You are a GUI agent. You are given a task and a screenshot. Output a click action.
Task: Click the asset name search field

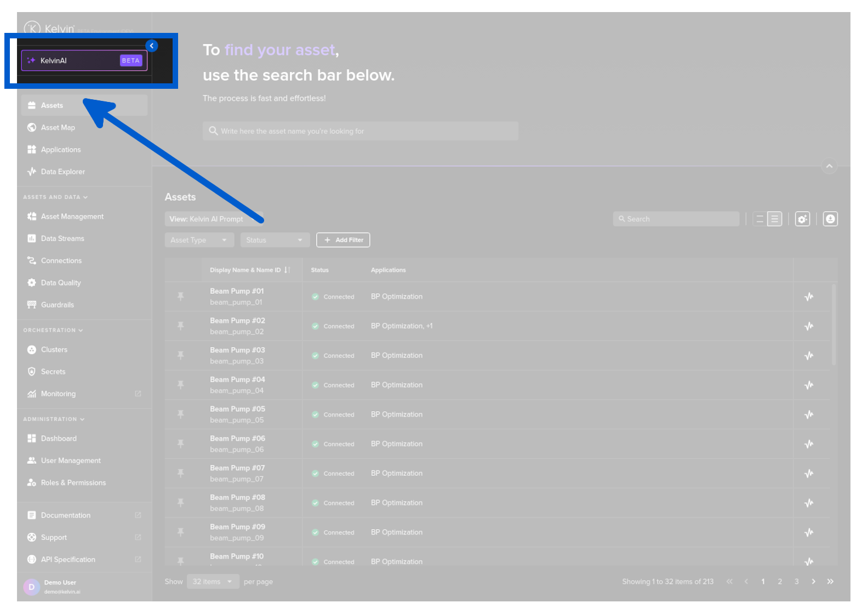click(x=360, y=131)
